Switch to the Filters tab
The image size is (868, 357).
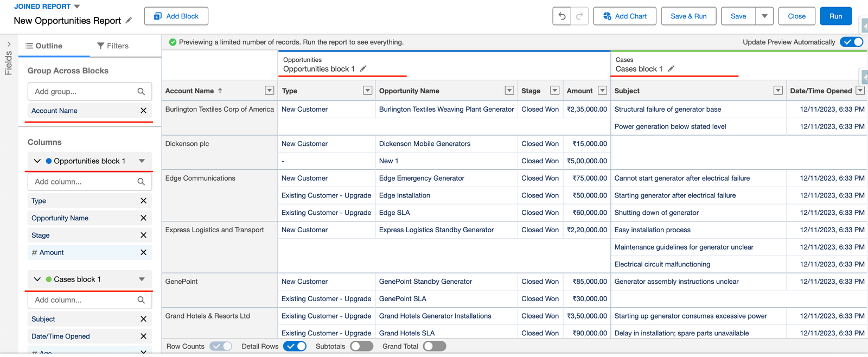[113, 46]
